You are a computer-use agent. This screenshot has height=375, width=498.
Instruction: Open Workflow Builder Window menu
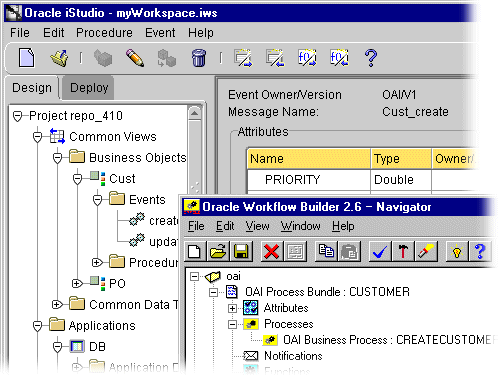click(x=300, y=226)
